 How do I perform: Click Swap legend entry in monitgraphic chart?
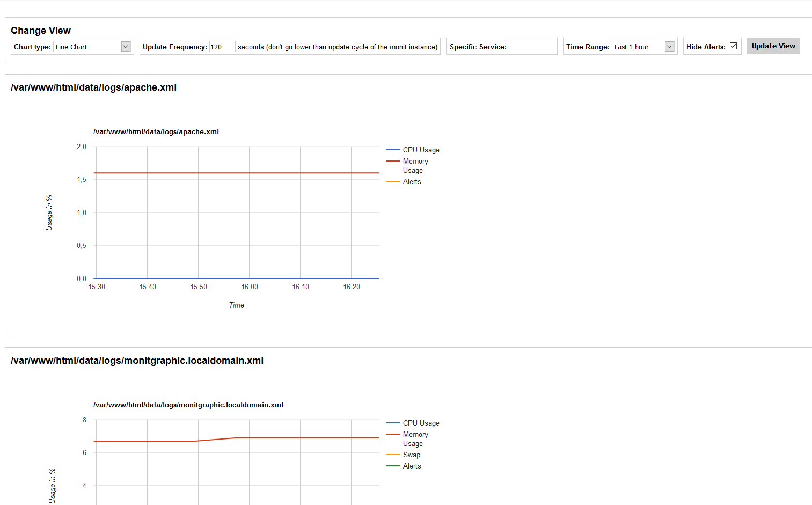[x=411, y=455]
